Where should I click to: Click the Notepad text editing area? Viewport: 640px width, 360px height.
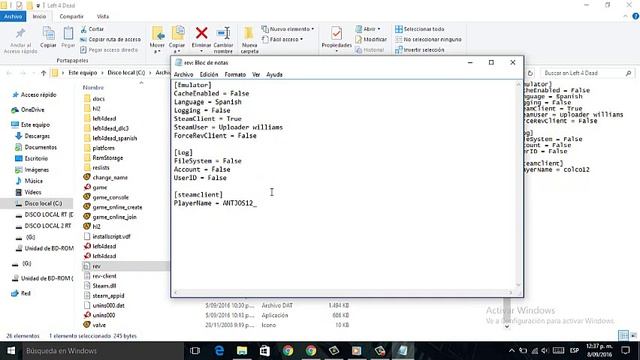(x=344, y=184)
